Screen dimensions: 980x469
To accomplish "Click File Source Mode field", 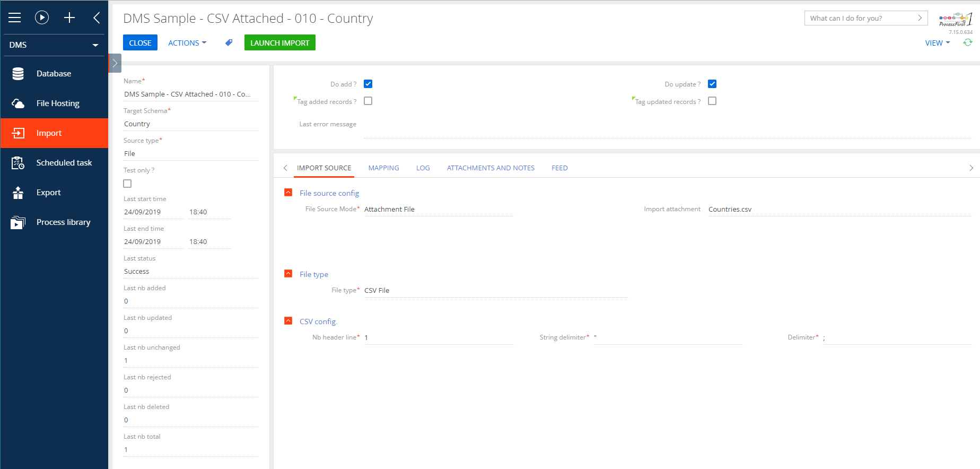I will [438, 210].
